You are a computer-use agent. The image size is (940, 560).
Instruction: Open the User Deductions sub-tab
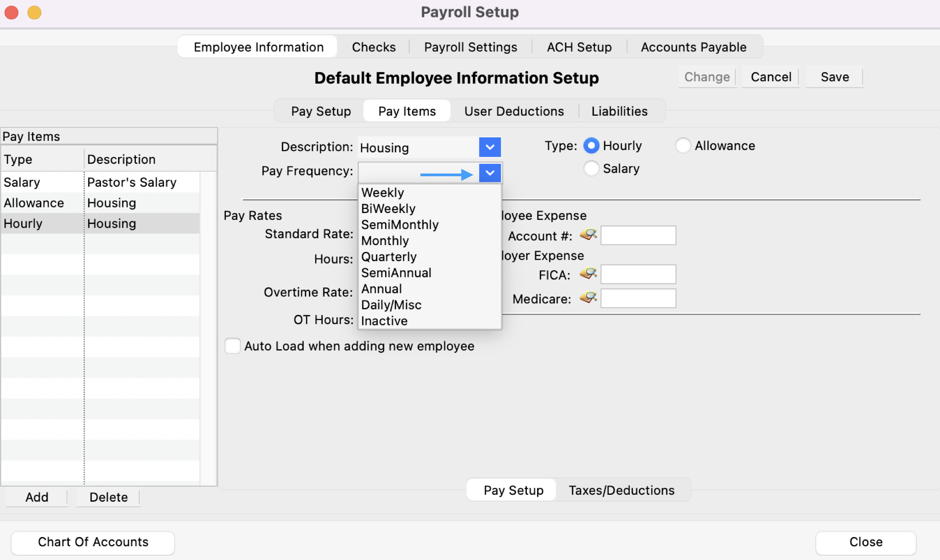coord(514,111)
